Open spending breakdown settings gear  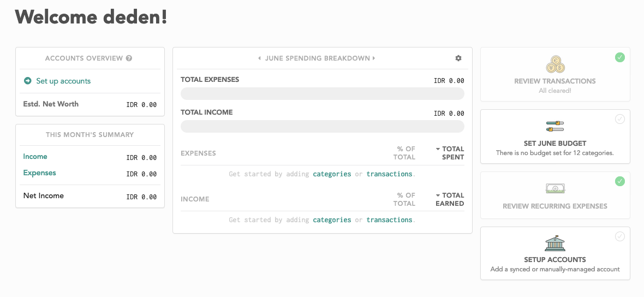(458, 58)
